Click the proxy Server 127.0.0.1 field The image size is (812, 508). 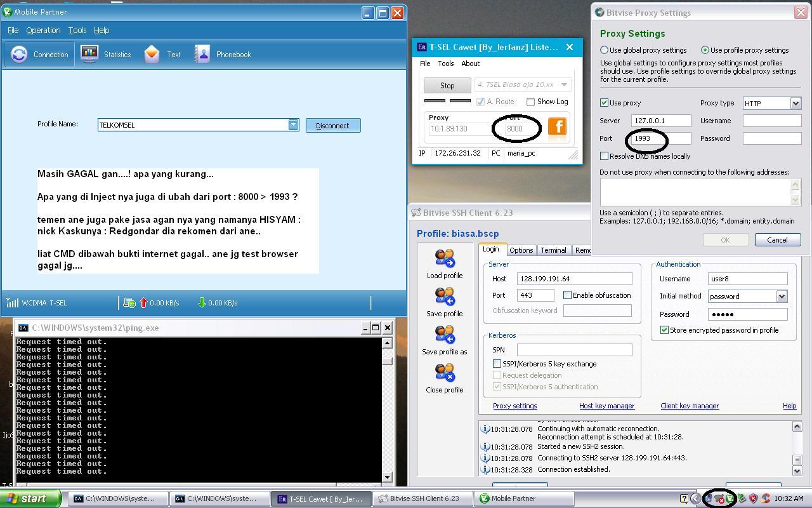pyautogui.click(x=661, y=121)
